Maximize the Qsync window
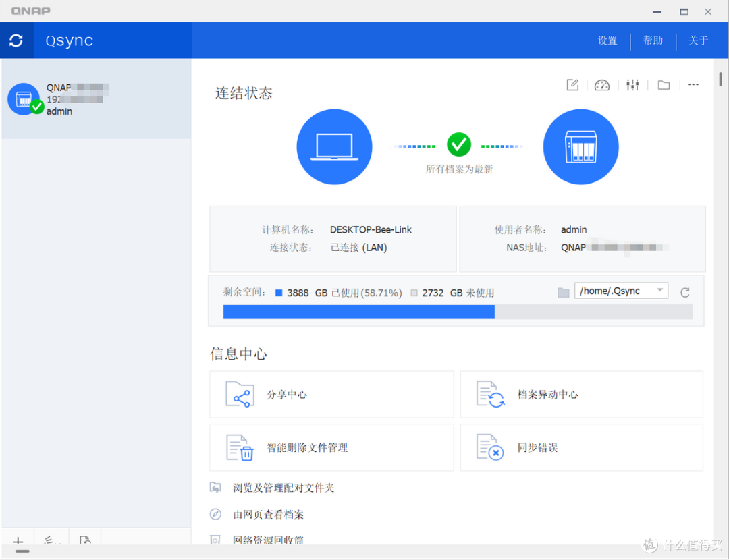729x560 pixels. coord(684,11)
